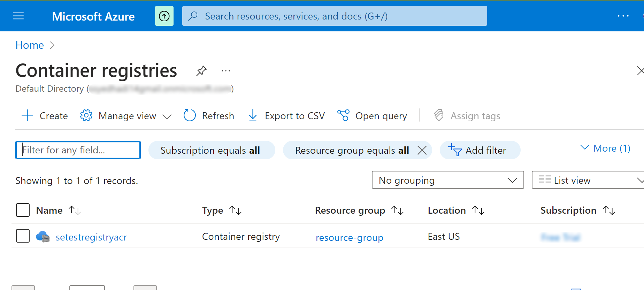Screen dimensions: 644x290
Task: Create a new container registry
Action: (45, 116)
